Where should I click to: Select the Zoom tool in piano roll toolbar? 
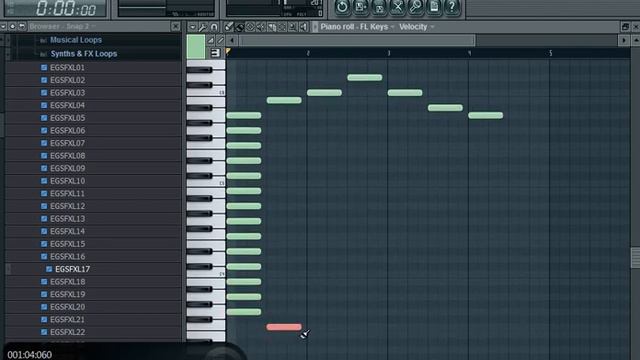293,27
